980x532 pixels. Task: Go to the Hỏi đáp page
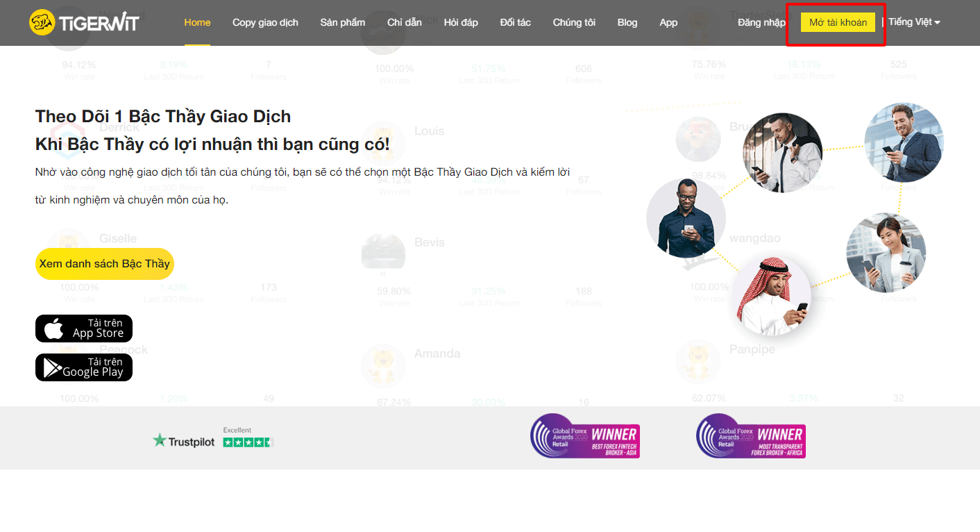[461, 22]
